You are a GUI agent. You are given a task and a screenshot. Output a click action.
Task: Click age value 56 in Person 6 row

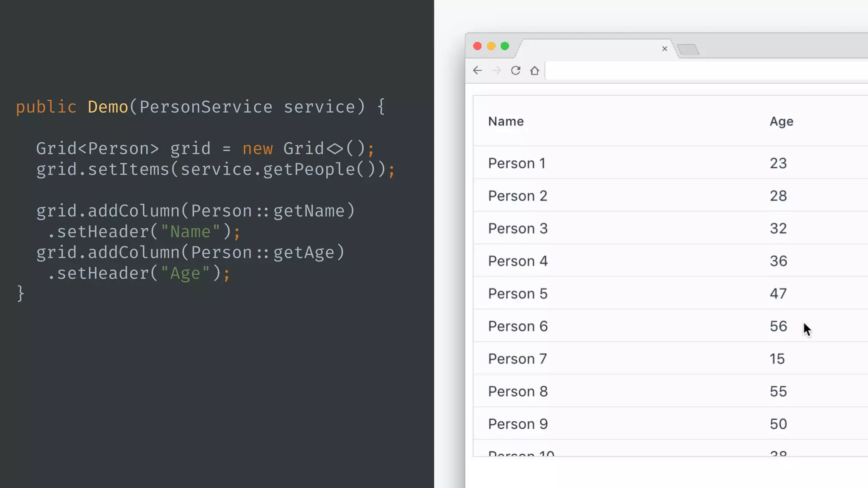(x=778, y=327)
